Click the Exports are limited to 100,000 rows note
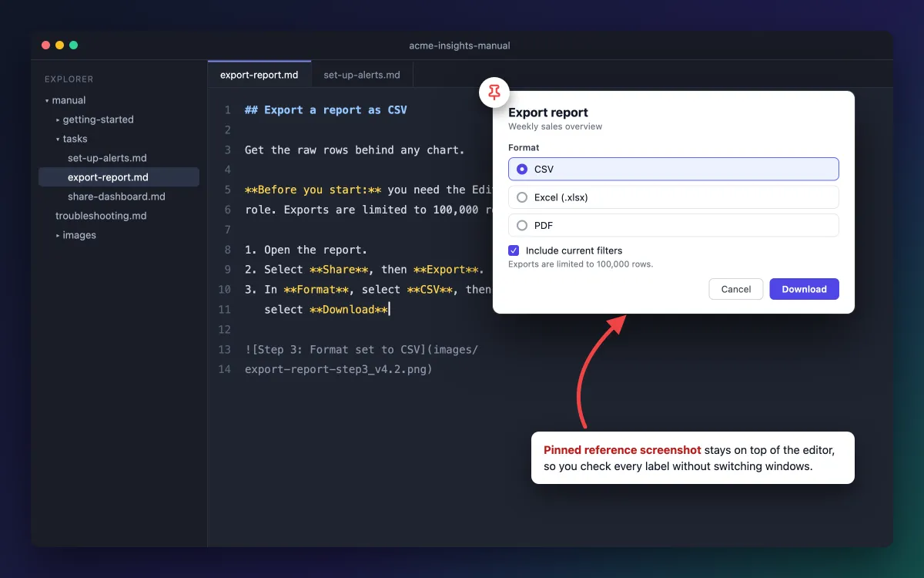The width and height of the screenshot is (924, 578). (x=581, y=264)
